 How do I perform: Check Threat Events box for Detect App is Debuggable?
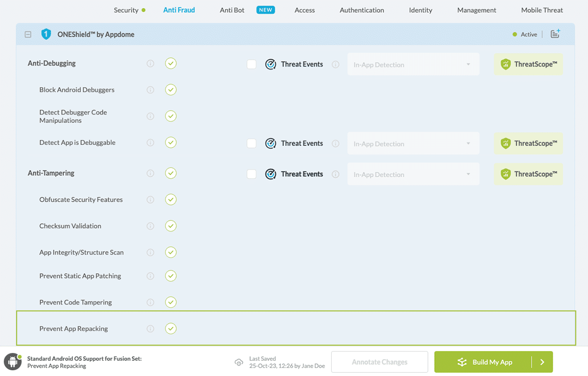click(x=251, y=143)
